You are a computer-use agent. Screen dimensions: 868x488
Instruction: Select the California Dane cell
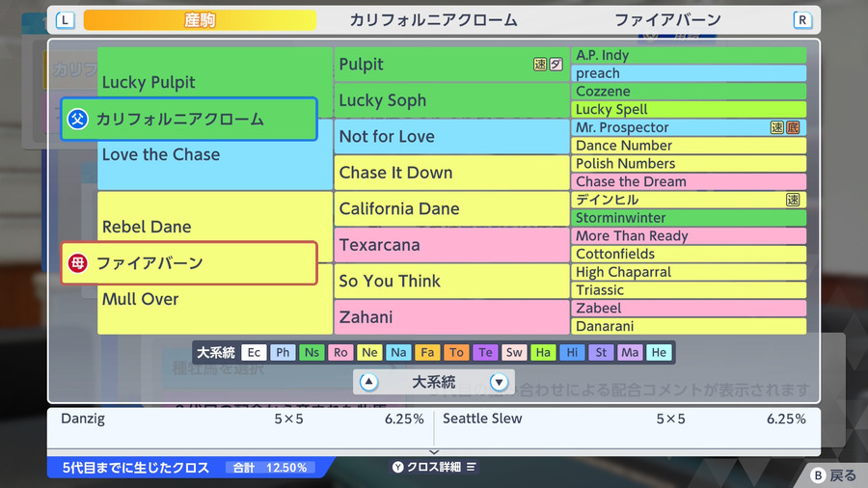click(451, 208)
